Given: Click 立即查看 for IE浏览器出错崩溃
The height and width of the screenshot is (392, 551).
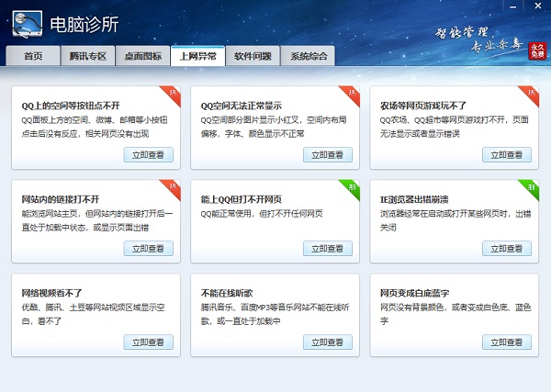Looking at the screenshot, I should pos(507,249).
